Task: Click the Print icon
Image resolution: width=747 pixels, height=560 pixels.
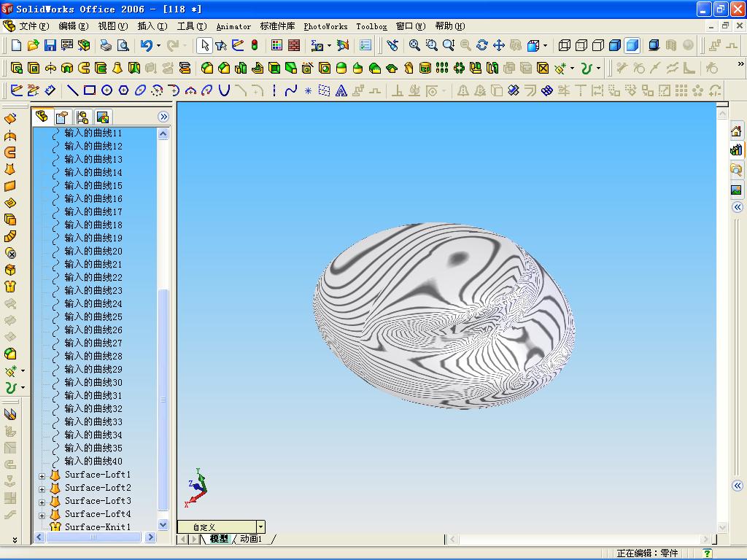Action: (x=106, y=45)
